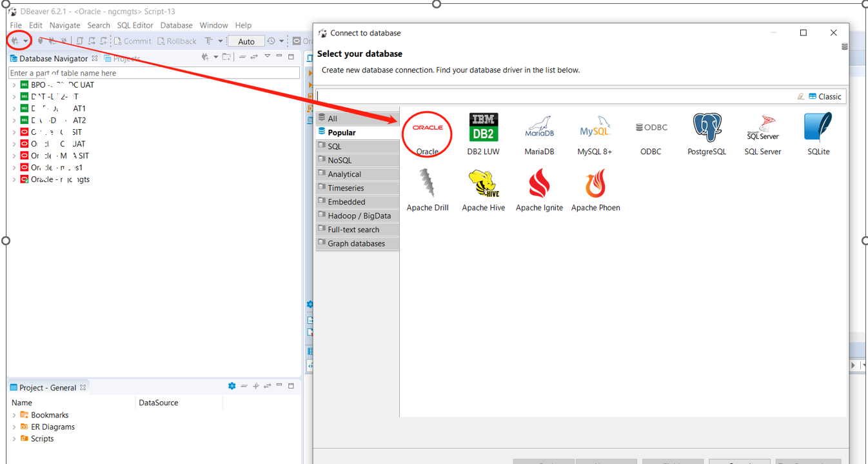The image size is (868, 464).
Task: Switch to the Projects tab
Action: (122, 58)
